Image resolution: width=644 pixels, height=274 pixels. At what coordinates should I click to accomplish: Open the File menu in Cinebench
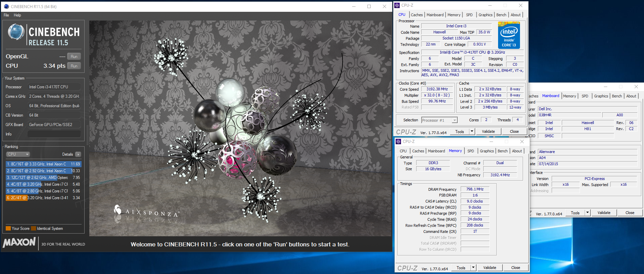click(x=6, y=15)
